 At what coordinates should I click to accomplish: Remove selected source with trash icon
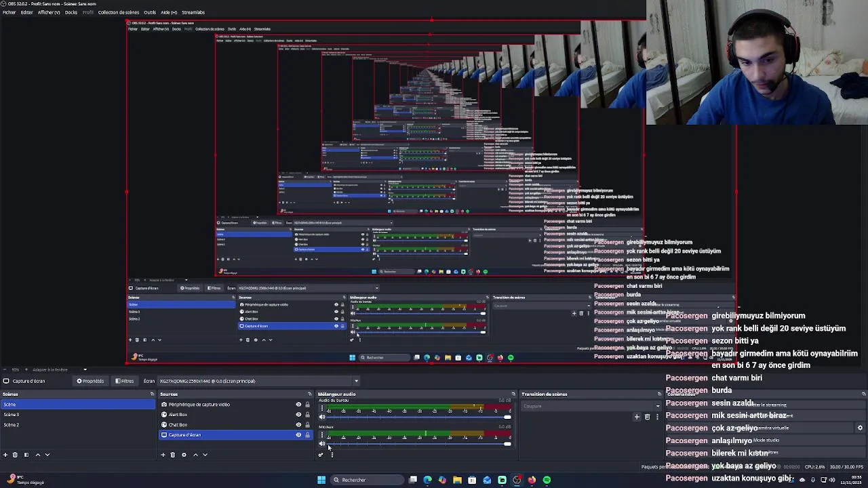coord(172,455)
